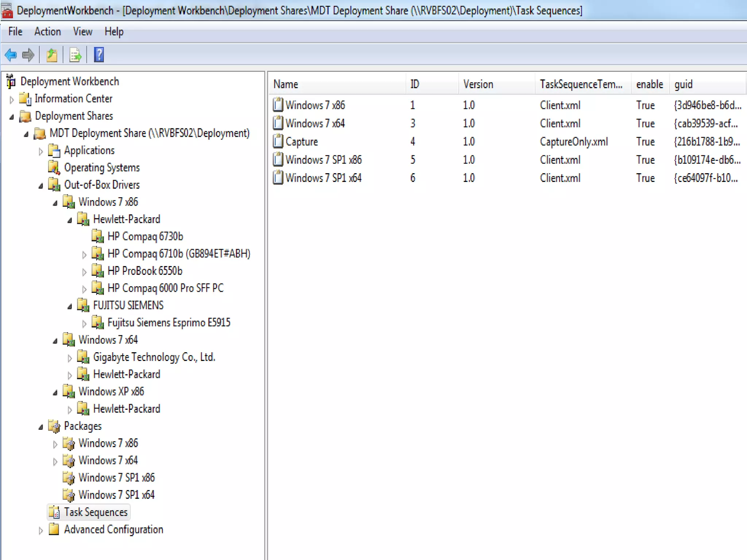
Task: Collapse the MDT Deployment Share node
Action: point(26,134)
